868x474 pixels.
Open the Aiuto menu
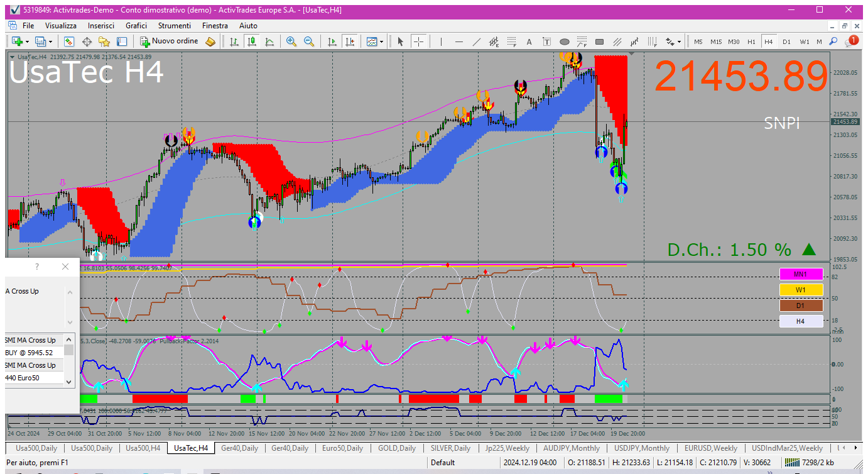coord(248,26)
